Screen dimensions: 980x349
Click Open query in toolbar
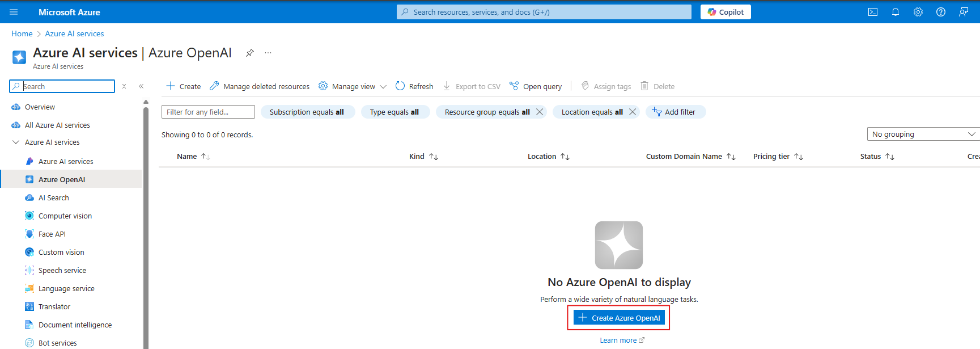click(536, 86)
